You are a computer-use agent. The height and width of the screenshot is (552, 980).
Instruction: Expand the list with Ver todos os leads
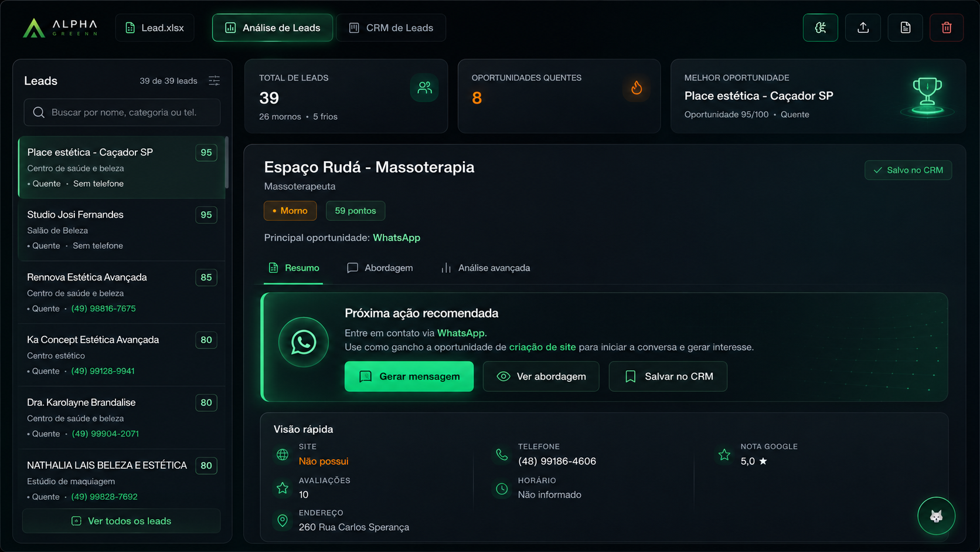click(121, 521)
